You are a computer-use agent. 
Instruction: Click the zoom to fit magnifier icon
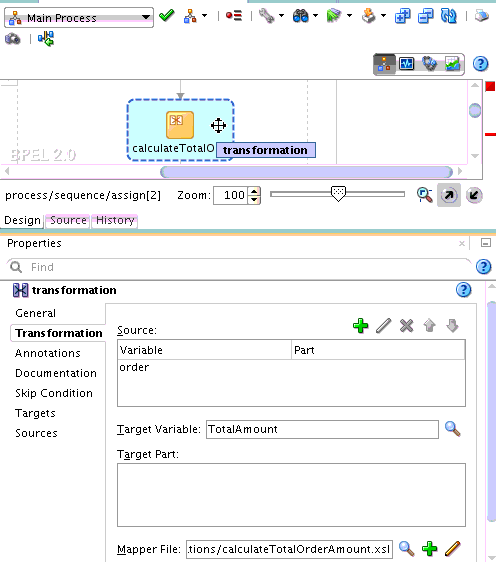click(425, 195)
